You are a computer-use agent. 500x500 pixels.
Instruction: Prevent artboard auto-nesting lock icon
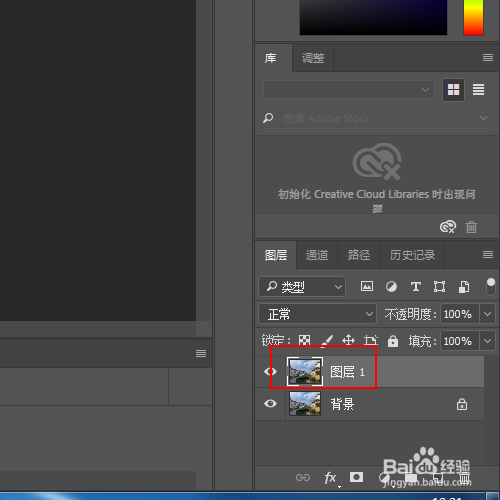coord(370,340)
